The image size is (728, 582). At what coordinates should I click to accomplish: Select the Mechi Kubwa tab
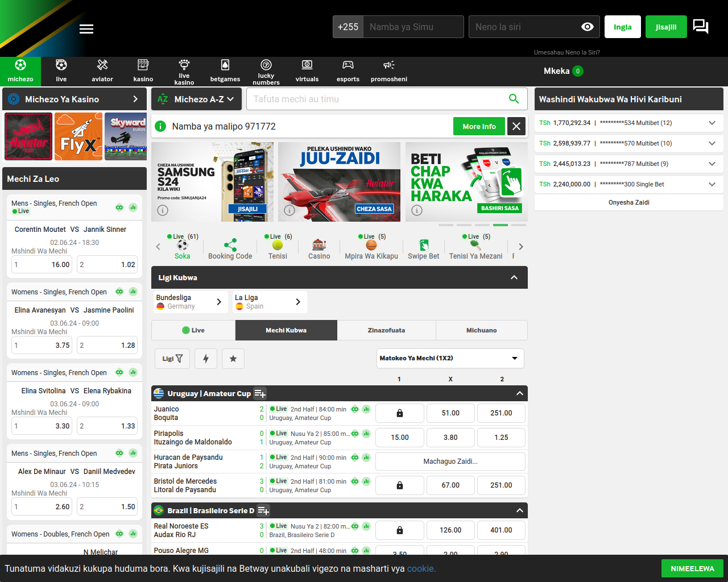[x=286, y=330]
